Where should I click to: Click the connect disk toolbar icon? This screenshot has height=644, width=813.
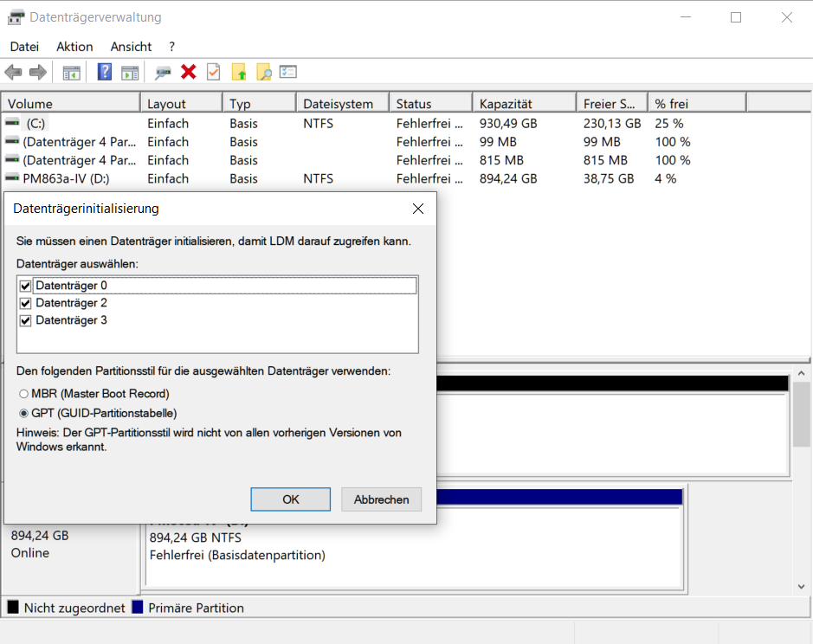[x=163, y=73]
